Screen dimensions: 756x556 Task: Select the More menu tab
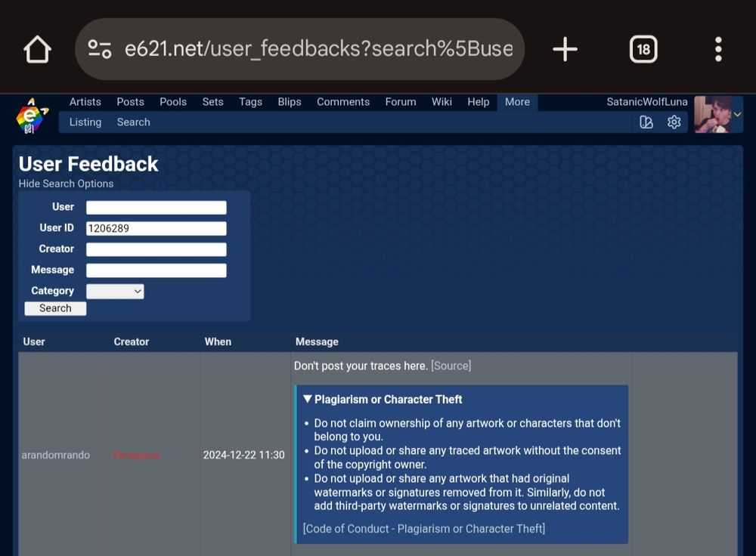(x=517, y=102)
